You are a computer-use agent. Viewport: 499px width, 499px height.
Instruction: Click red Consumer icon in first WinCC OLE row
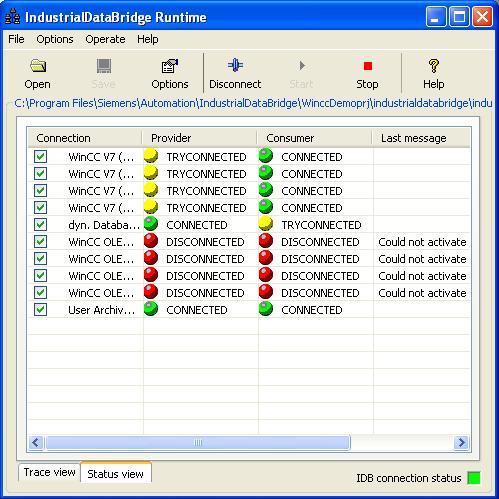point(266,241)
